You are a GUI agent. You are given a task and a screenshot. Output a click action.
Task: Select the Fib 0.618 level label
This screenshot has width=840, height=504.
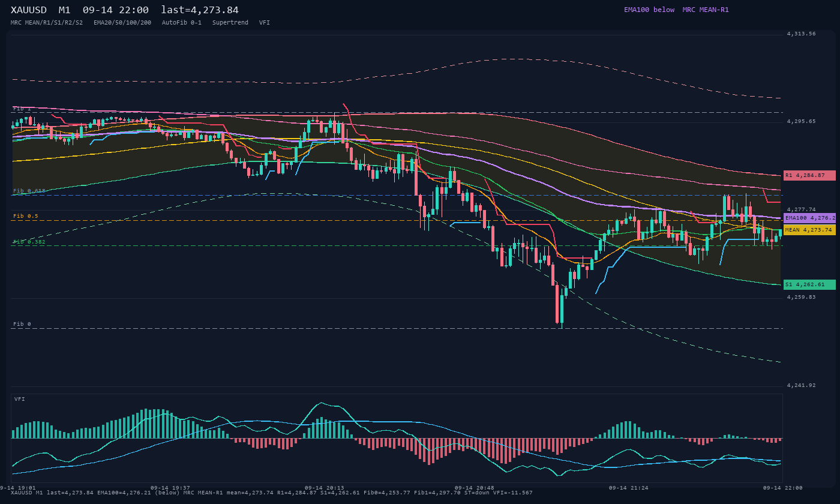[x=29, y=191]
